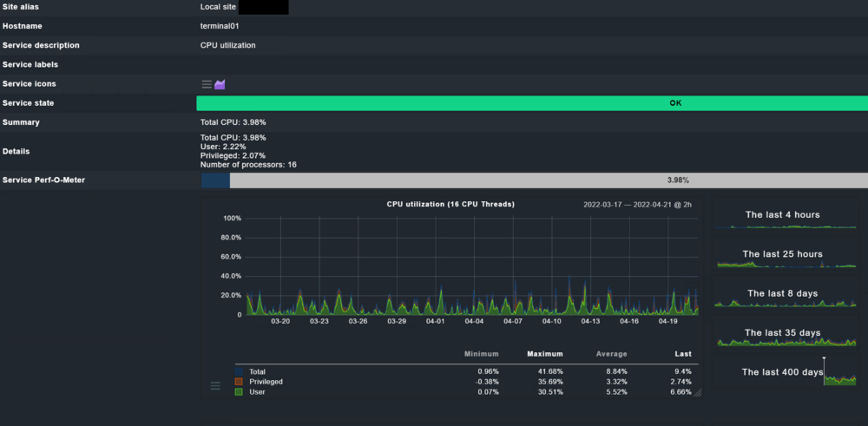
Task: Click the purple service graphs icon
Action: (x=220, y=84)
